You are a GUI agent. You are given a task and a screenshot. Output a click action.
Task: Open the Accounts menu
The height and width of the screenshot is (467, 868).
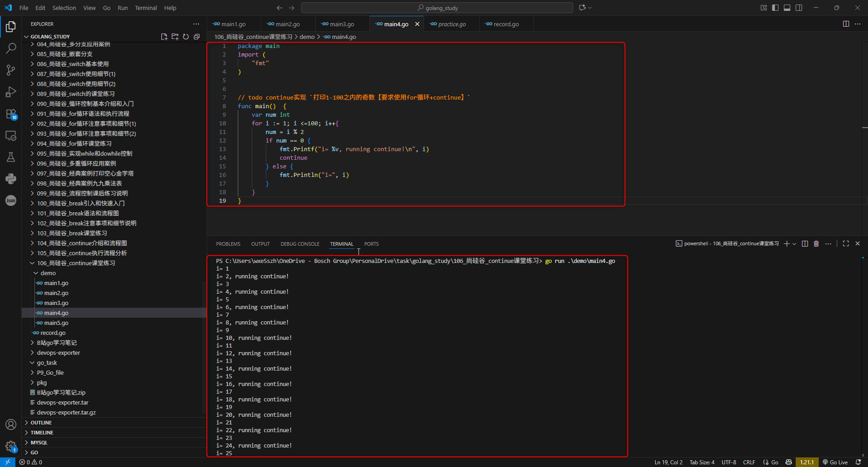11,424
